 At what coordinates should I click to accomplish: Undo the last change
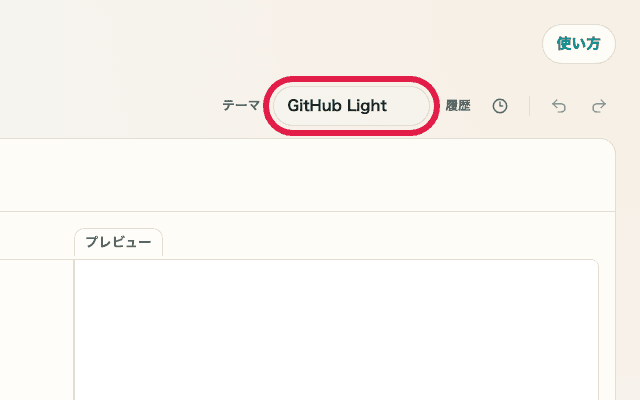pyautogui.click(x=559, y=106)
